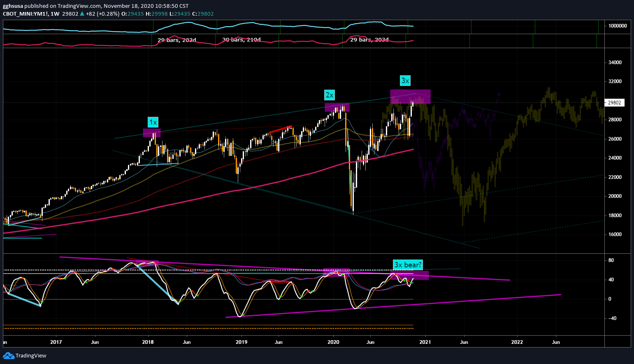Click the 2022 time axis label

point(517,342)
